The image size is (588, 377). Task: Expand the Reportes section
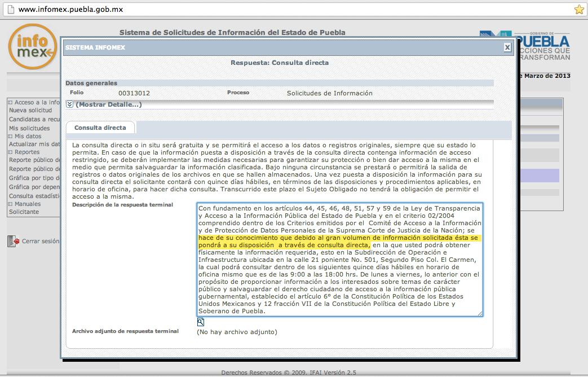pos(10,152)
